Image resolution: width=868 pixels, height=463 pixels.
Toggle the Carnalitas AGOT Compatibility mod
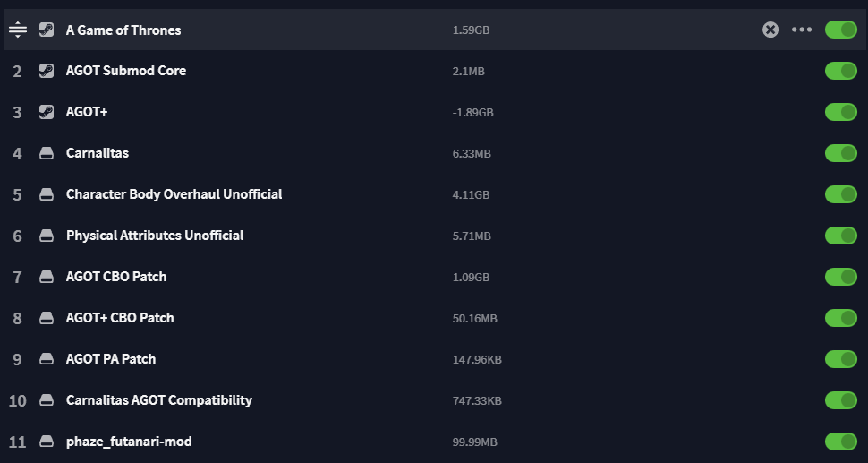pyautogui.click(x=841, y=399)
